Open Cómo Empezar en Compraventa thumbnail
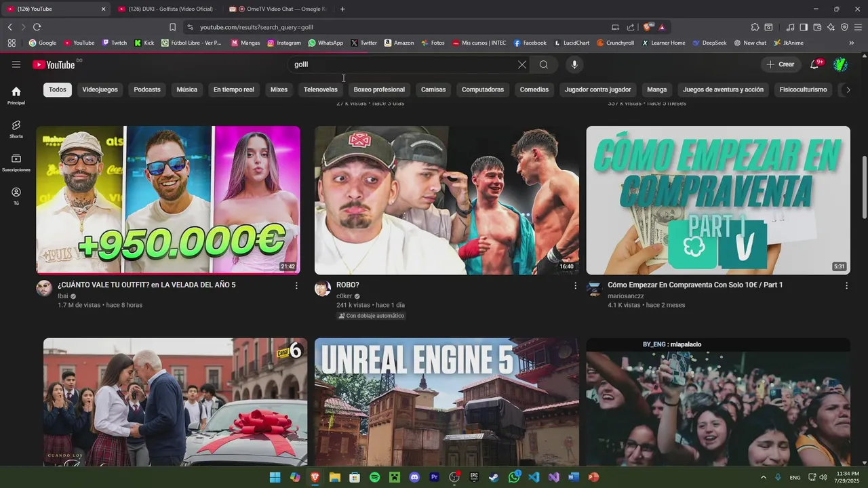The width and height of the screenshot is (868, 488). pyautogui.click(x=718, y=200)
